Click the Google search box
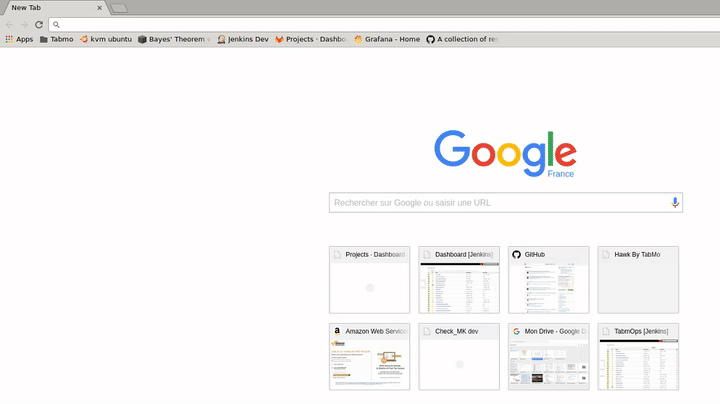This screenshot has height=404, width=720. tap(500, 202)
